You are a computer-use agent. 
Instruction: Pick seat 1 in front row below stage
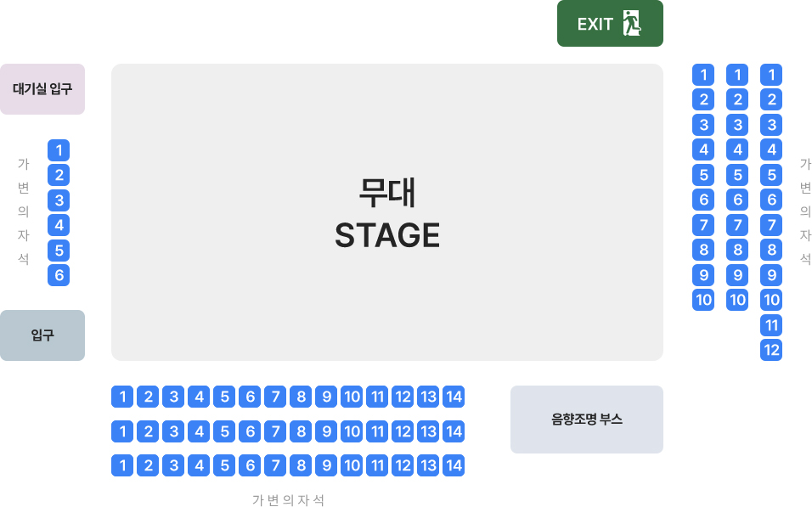pos(122,397)
